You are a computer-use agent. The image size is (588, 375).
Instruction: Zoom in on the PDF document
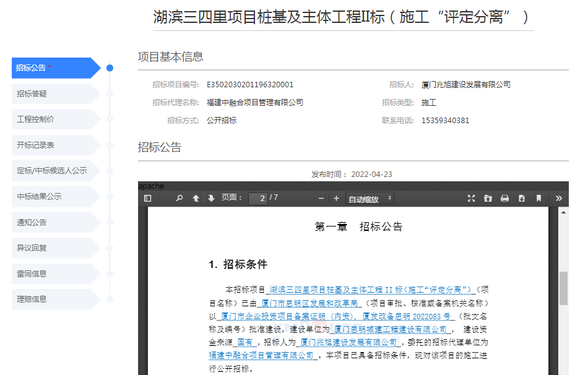click(336, 198)
